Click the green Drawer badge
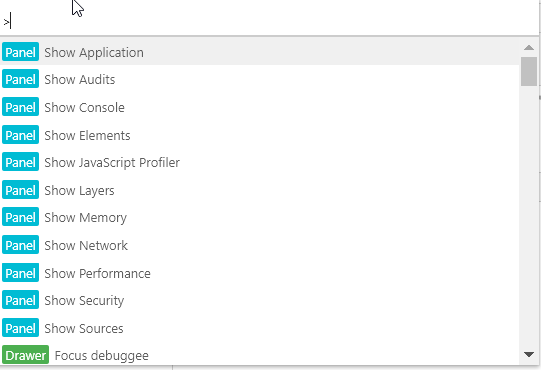The width and height of the screenshot is (541, 370). click(x=26, y=355)
